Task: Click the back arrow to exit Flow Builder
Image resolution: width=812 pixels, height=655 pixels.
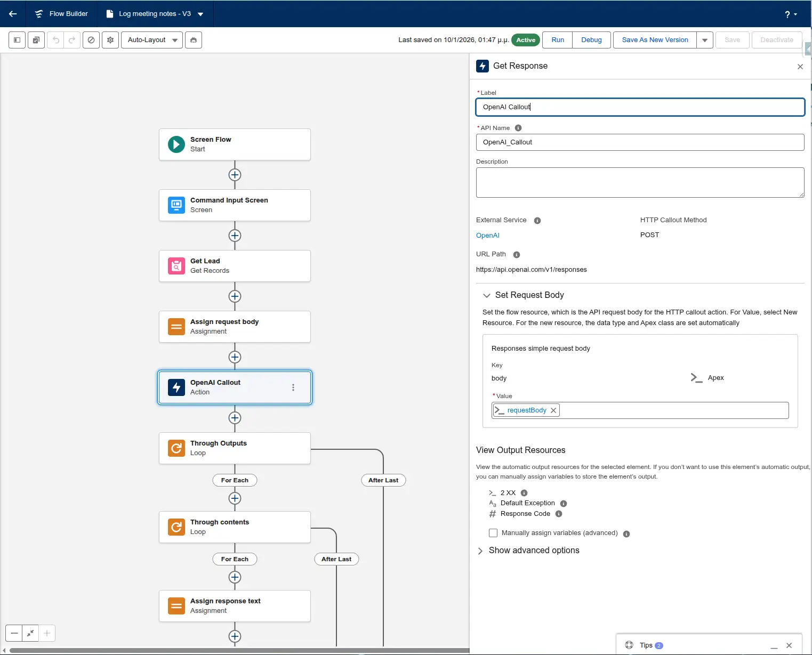Action: pos(12,14)
